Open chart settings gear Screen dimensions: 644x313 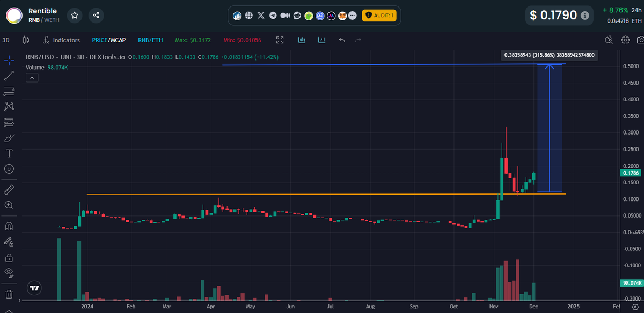point(625,40)
